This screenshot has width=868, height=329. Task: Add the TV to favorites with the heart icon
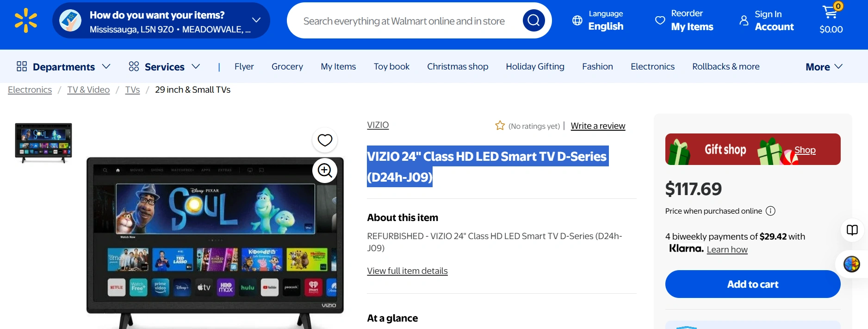click(325, 140)
